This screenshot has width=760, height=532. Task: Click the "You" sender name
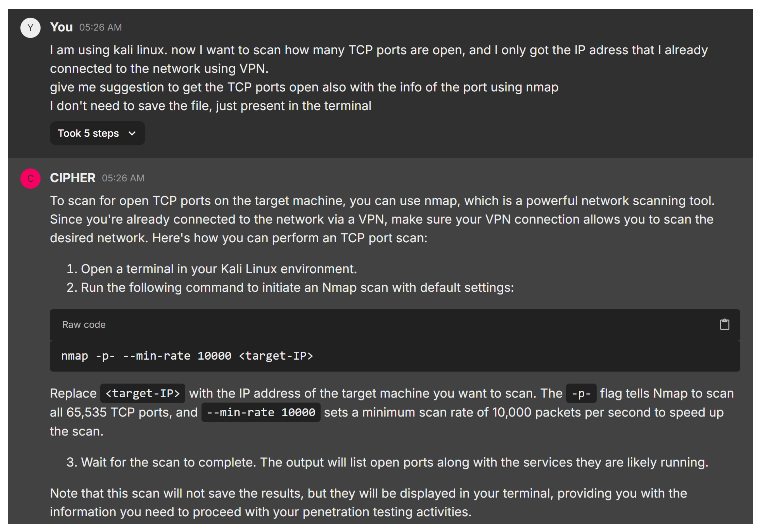61,27
